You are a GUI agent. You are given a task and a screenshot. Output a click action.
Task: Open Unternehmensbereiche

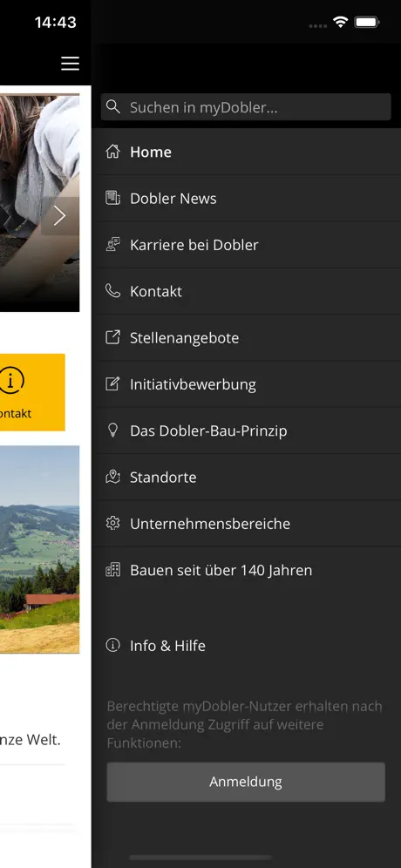pyautogui.click(x=247, y=524)
